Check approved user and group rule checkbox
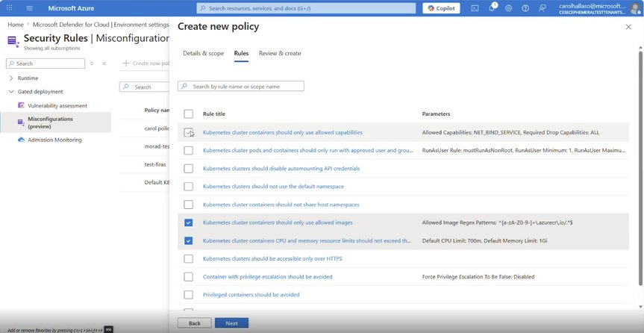This screenshot has height=333, width=644. pos(188,151)
